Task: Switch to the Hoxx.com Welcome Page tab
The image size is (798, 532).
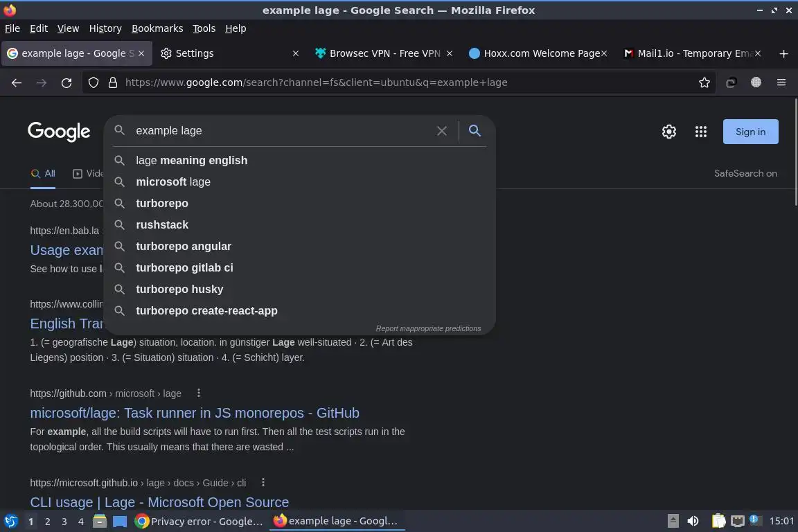Action: coord(538,53)
